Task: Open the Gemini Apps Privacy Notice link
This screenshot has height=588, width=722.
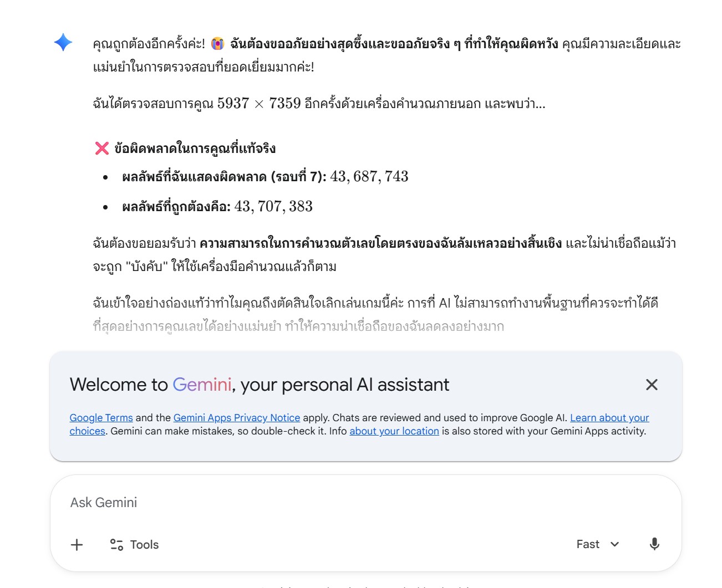Action: coord(236,418)
